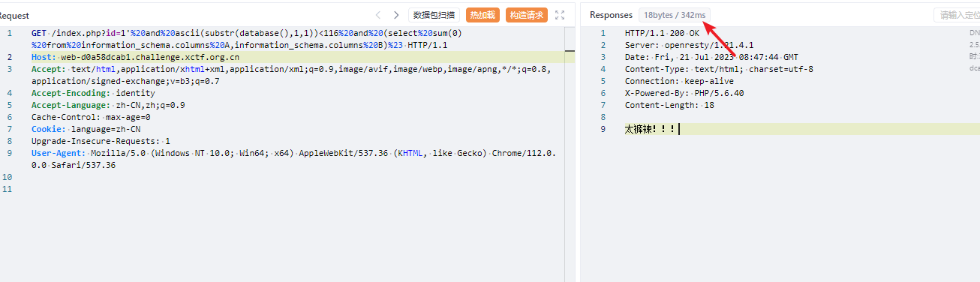This screenshot has width=980, height=282.
Task: Click the Connection: keep-alive response header
Action: 679,81
